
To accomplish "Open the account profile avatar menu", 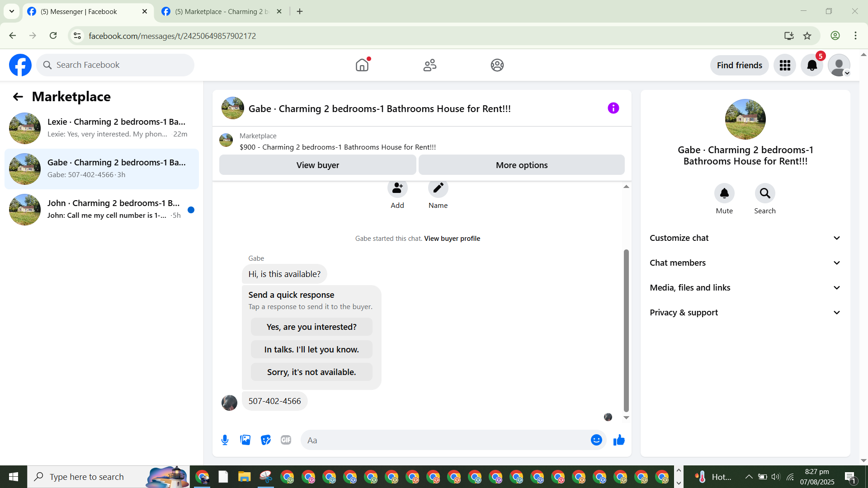I will click(x=839, y=66).
